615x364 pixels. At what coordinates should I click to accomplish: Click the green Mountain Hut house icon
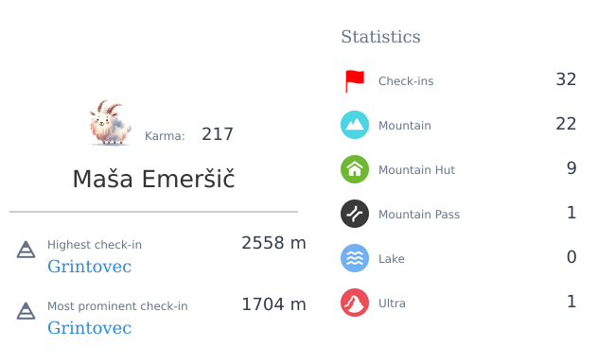(355, 169)
